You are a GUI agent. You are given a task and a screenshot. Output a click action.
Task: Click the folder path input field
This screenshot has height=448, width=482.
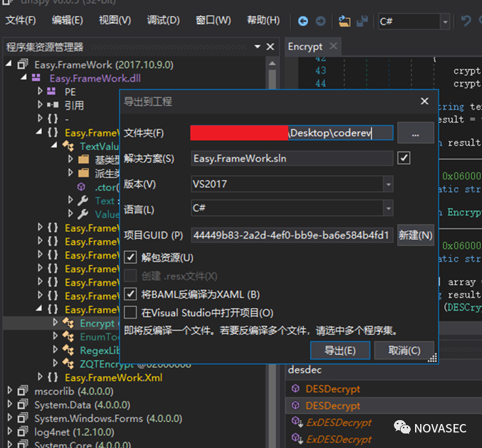292,133
